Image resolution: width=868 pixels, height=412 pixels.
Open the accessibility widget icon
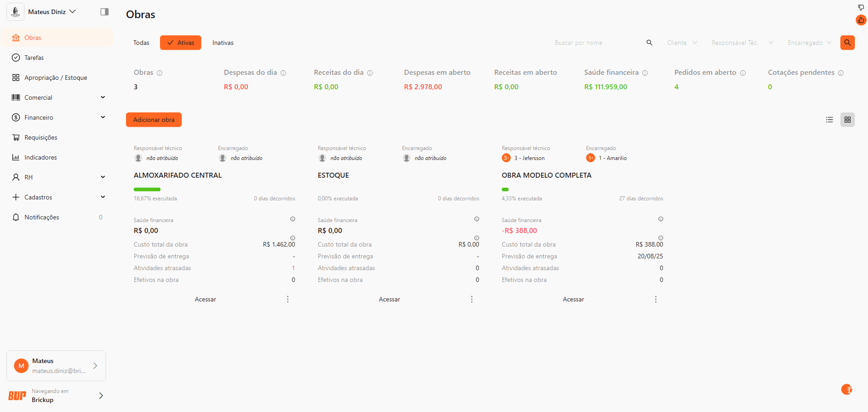(847, 389)
